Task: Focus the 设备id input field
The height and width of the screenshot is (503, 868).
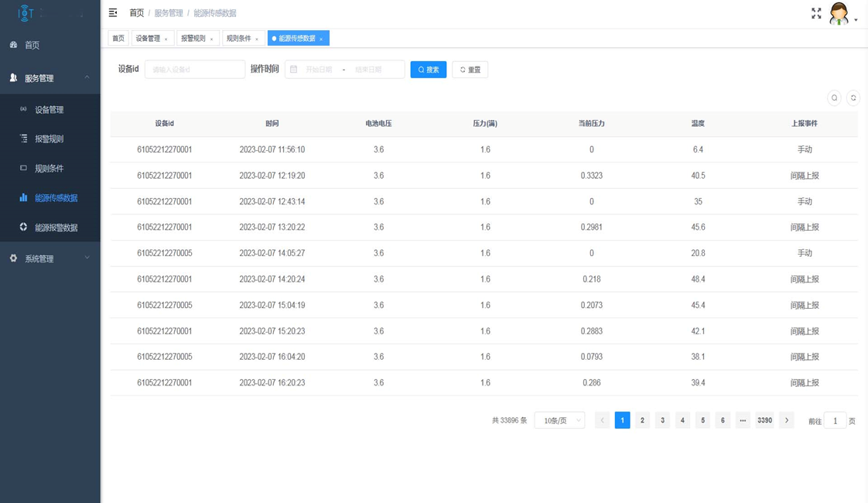Action: click(194, 70)
